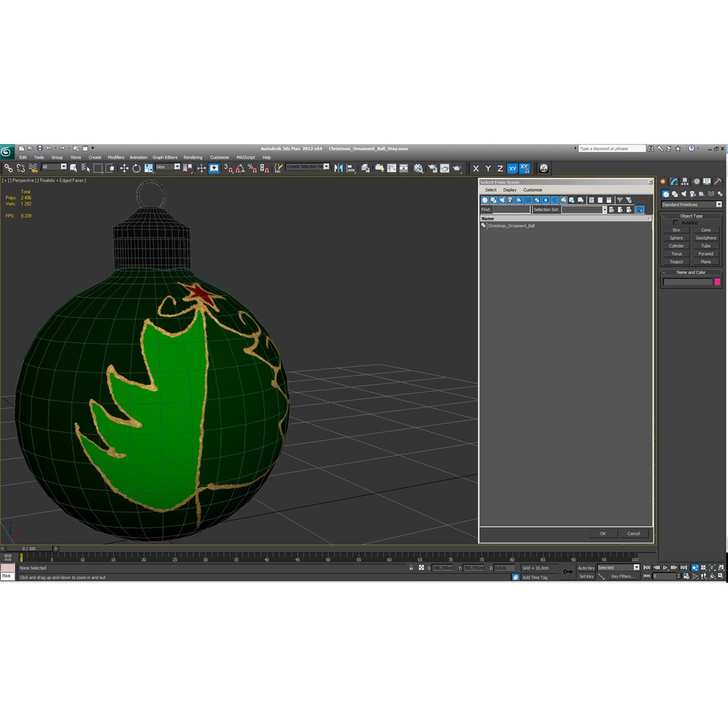Enable the AutoGrid checkbox
The height and width of the screenshot is (728, 728).
(x=675, y=223)
